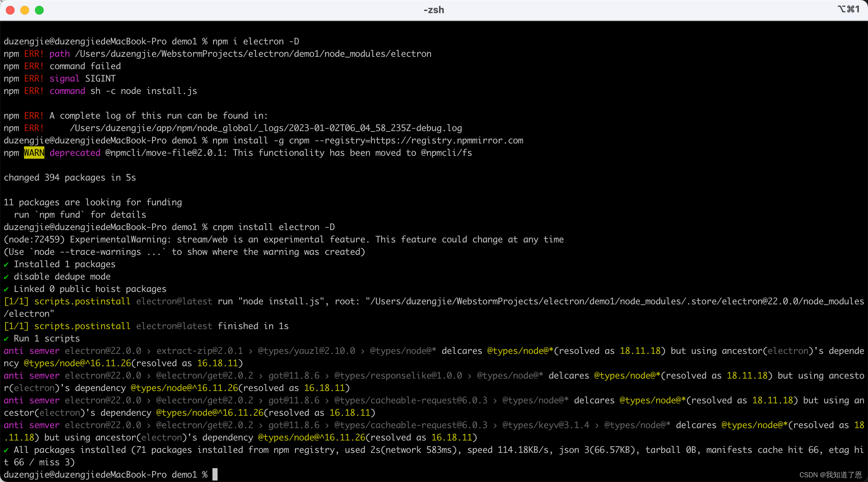Click the yellow minimize window button

(x=25, y=10)
